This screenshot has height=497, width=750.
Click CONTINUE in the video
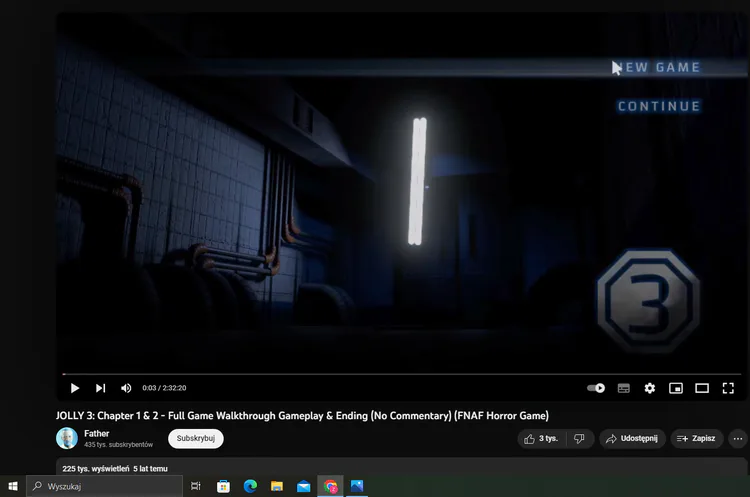pos(659,106)
